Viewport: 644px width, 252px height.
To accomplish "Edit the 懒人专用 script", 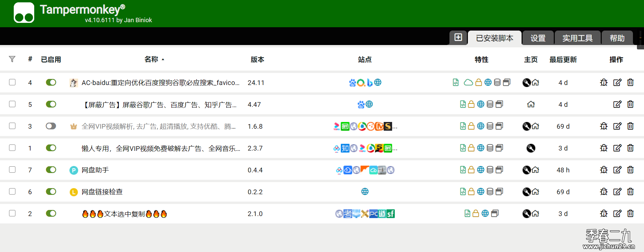I will click(x=617, y=148).
